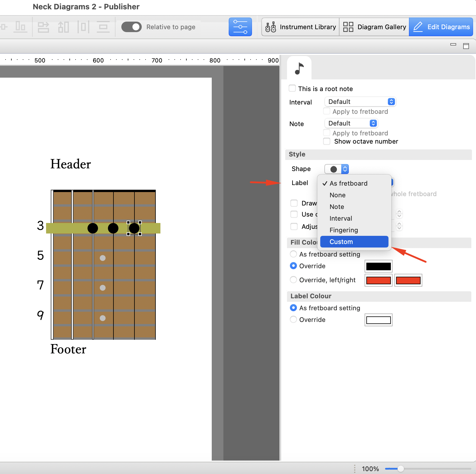
Task: Click the black Override fill colour swatch
Action: click(x=378, y=266)
